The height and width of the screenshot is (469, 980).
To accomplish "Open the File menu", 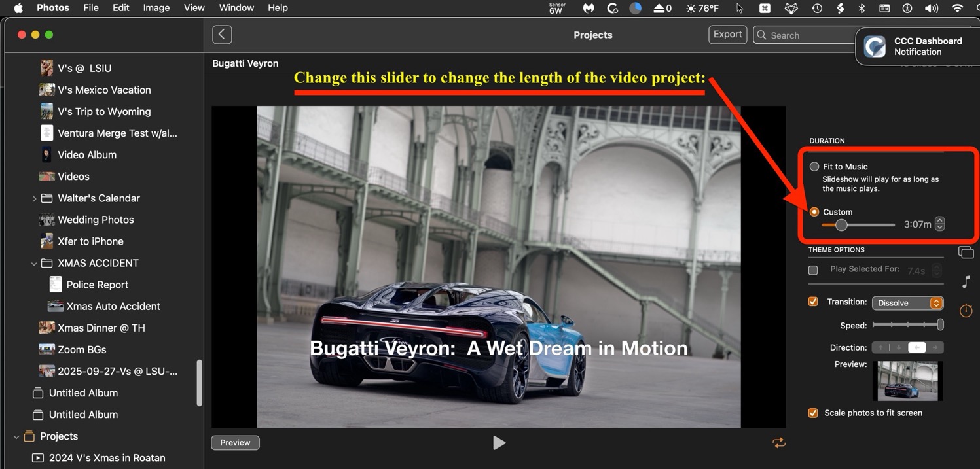I will [x=91, y=8].
